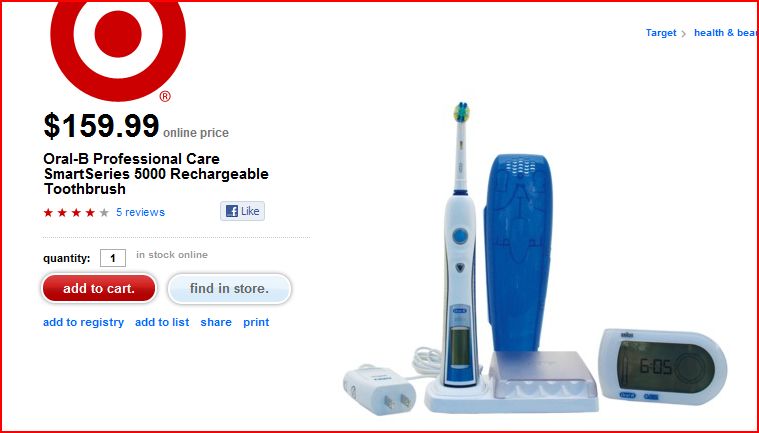Click the add to cart button

99,288
